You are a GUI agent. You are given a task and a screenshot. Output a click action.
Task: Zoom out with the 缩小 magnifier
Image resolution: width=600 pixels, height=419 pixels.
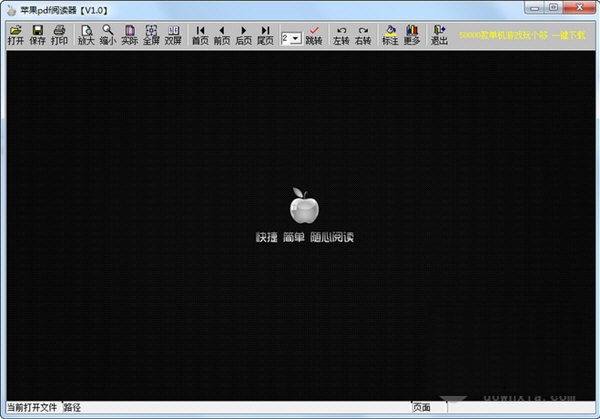(x=108, y=35)
